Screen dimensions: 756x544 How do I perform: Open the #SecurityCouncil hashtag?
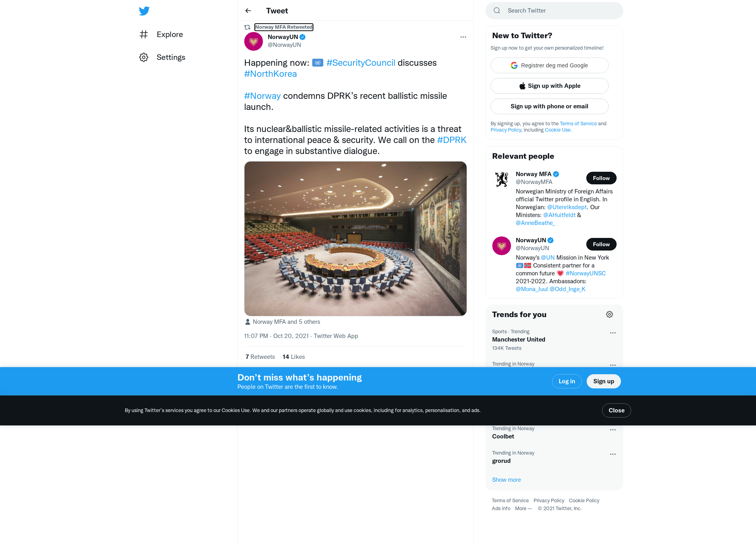pos(361,63)
